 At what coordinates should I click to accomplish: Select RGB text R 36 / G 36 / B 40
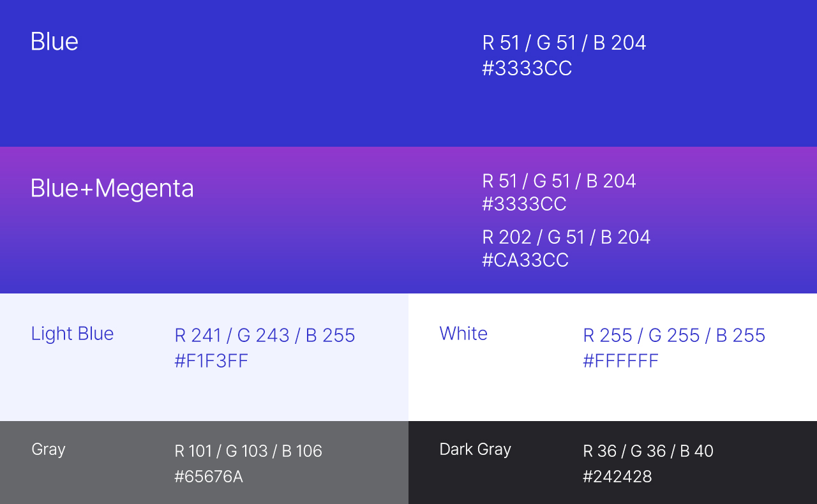(648, 451)
